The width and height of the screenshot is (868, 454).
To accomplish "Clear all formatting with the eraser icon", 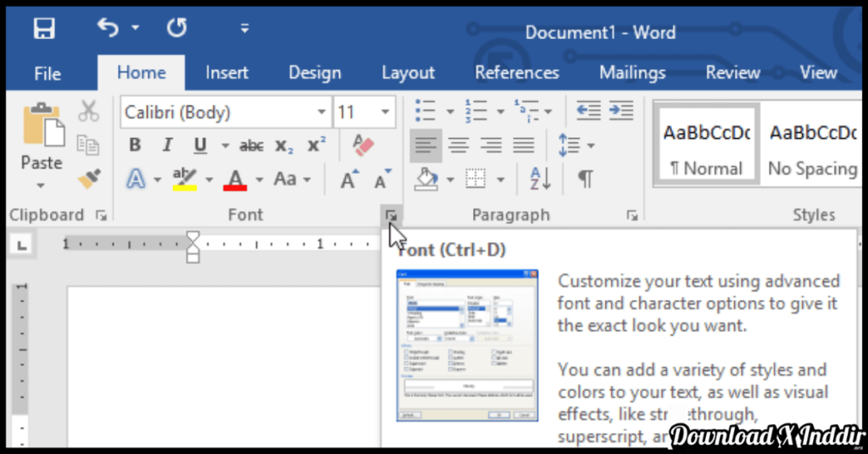I will tap(363, 145).
